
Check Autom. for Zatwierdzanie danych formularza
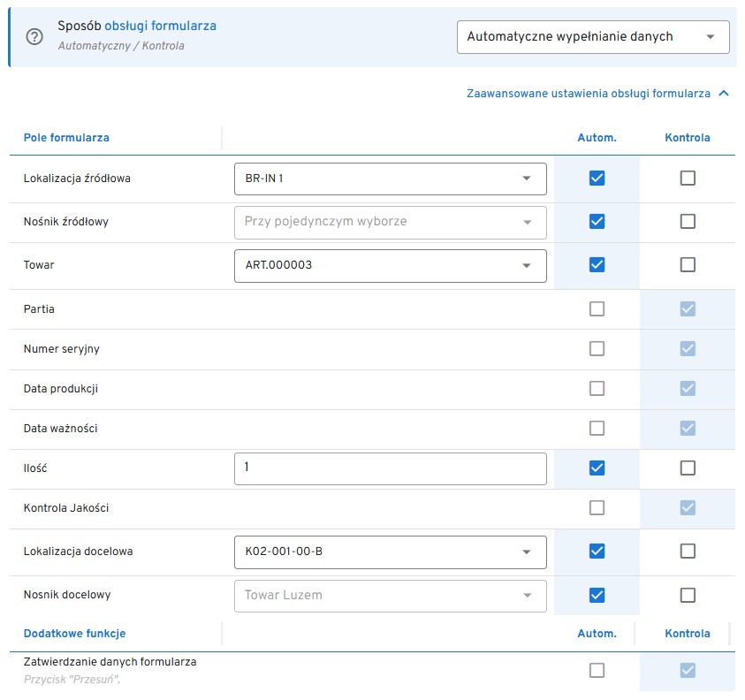pyautogui.click(x=597, y=671)
